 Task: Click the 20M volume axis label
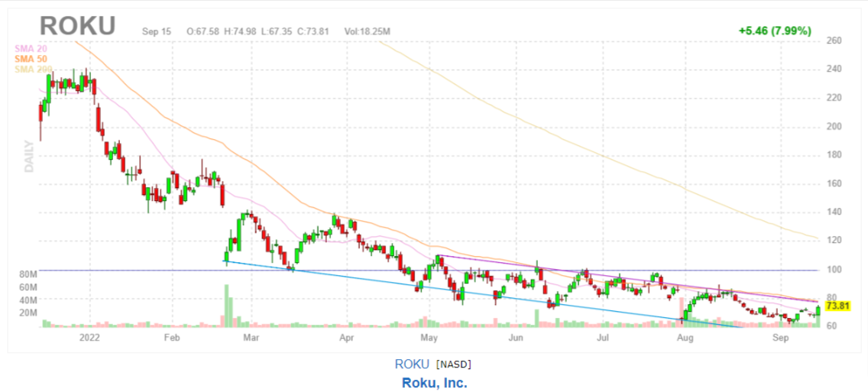pyautogui.click(x=28, y=313)
